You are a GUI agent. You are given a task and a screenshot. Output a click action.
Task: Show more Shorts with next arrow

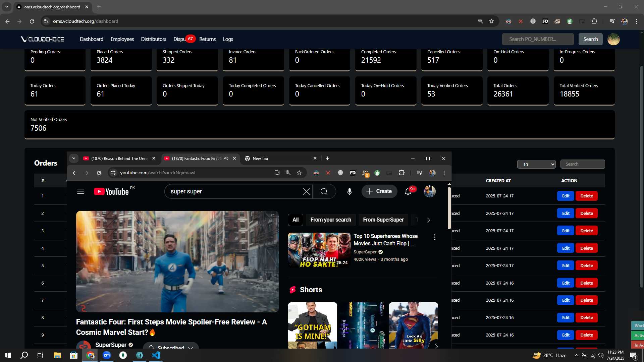(436, 346)
